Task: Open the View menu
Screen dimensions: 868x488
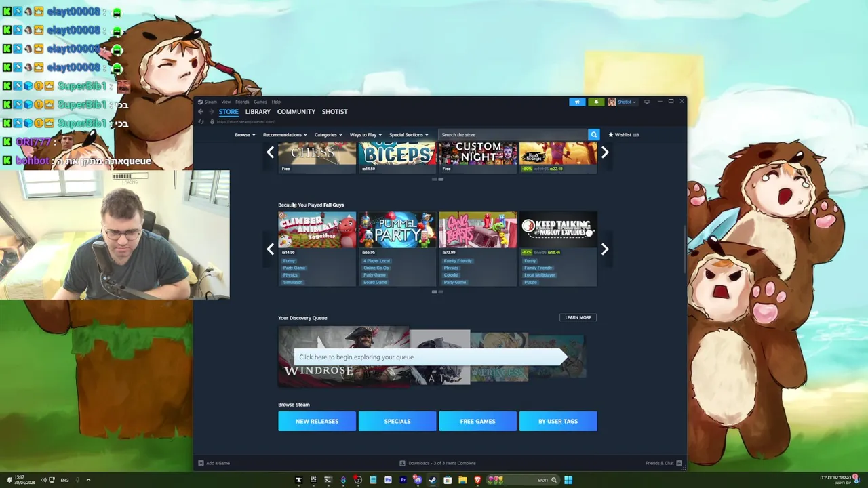Action: pyautogui.click(x=226, y=102)
